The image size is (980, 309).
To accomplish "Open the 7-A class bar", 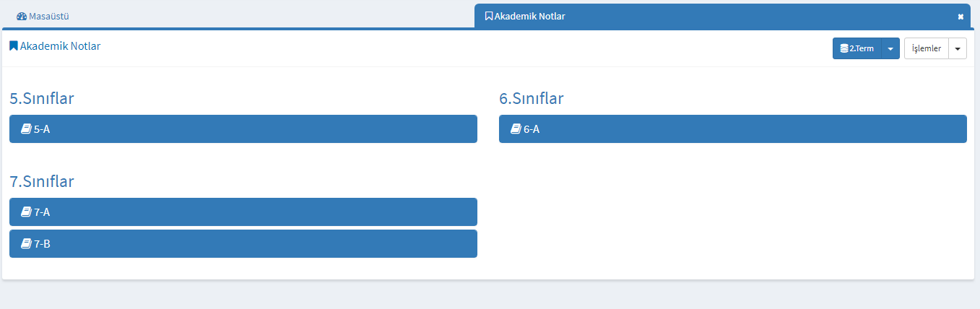I will (x=243, y=212).
